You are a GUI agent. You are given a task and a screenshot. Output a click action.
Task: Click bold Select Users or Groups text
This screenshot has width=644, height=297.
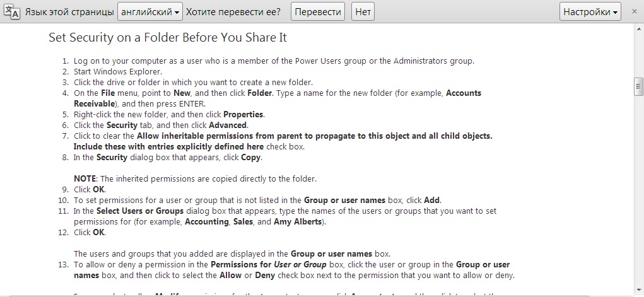point(140,211)
